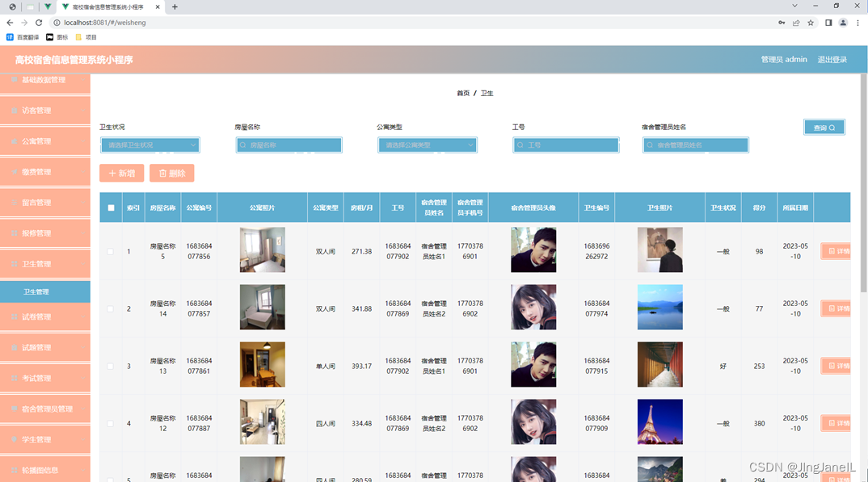Check the row 3 checkbox (房屋名称13)

point(111,367)
